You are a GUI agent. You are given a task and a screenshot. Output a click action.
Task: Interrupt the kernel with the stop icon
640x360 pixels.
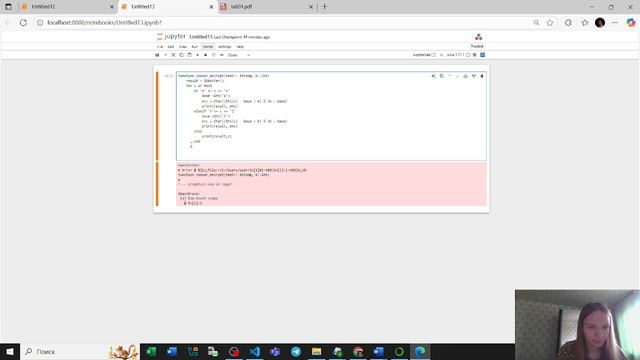tap(205, 55)
